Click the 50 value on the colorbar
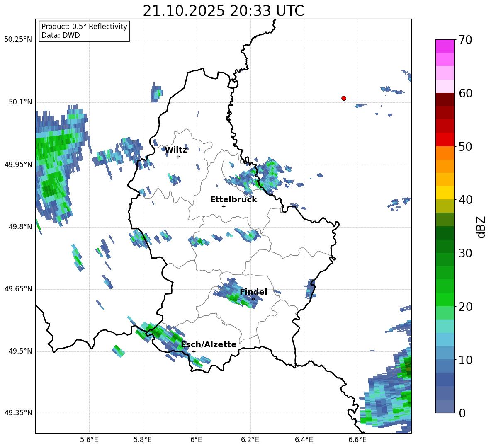 465,146
